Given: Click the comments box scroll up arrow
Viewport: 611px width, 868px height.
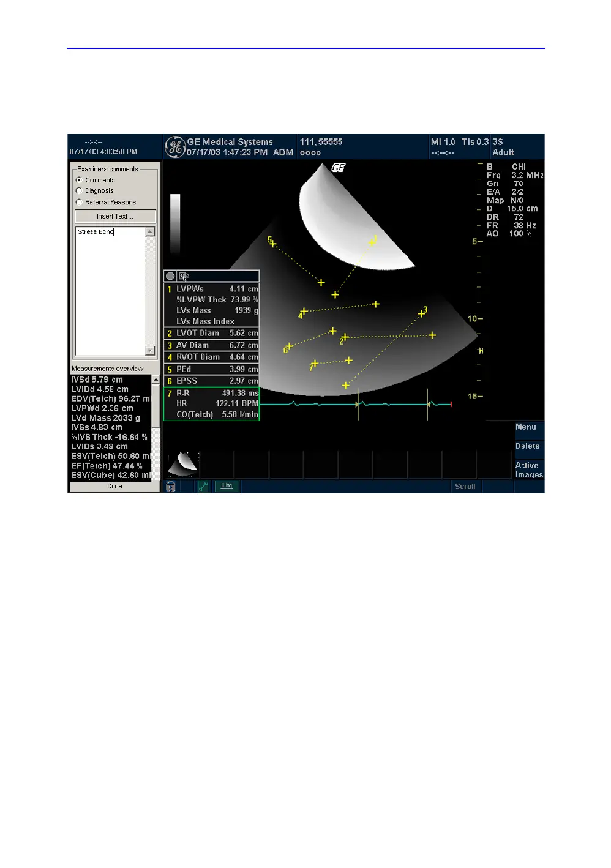Looking at the screenshot, I should 150,232.
